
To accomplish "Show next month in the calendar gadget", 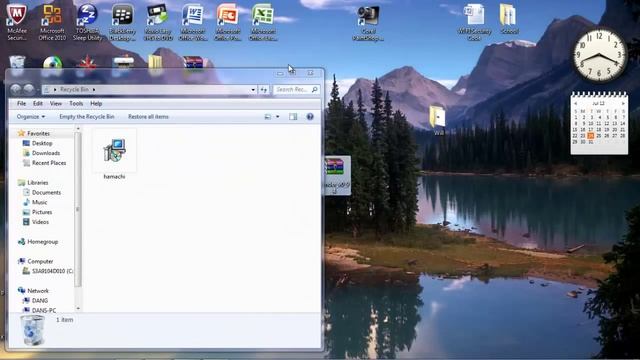I will coord(623,104).
